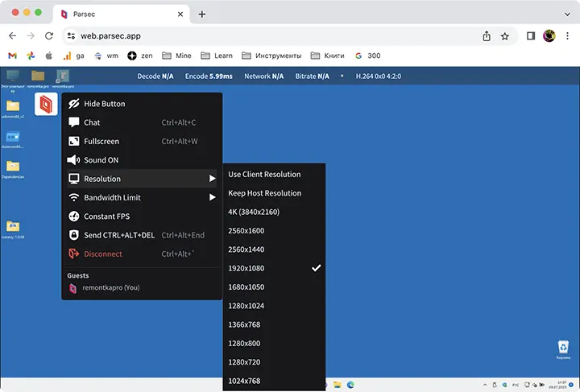This screenshot has height=392, width=580.
Task: Click the Resolution monitor icon
Action: tap(73, 179)
